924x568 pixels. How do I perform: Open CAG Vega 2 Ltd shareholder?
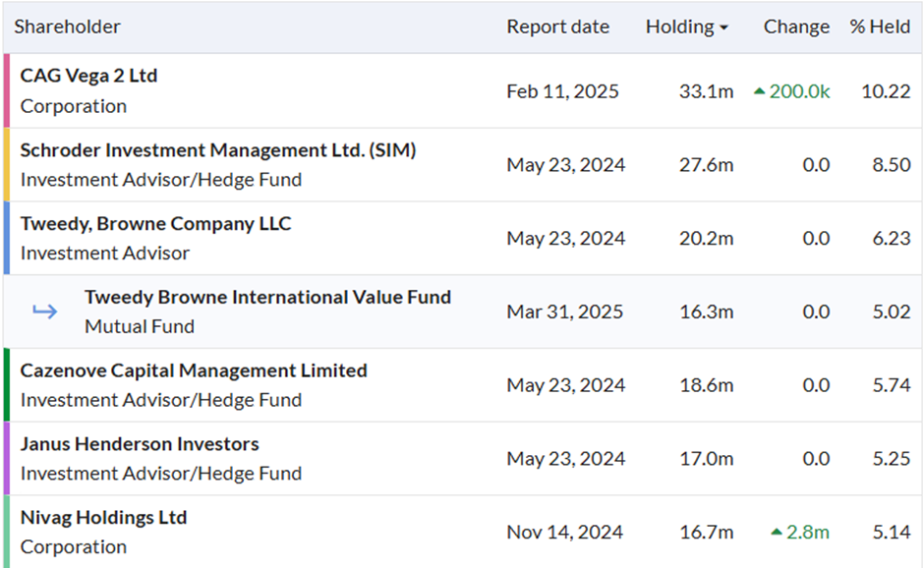(89, 76)
